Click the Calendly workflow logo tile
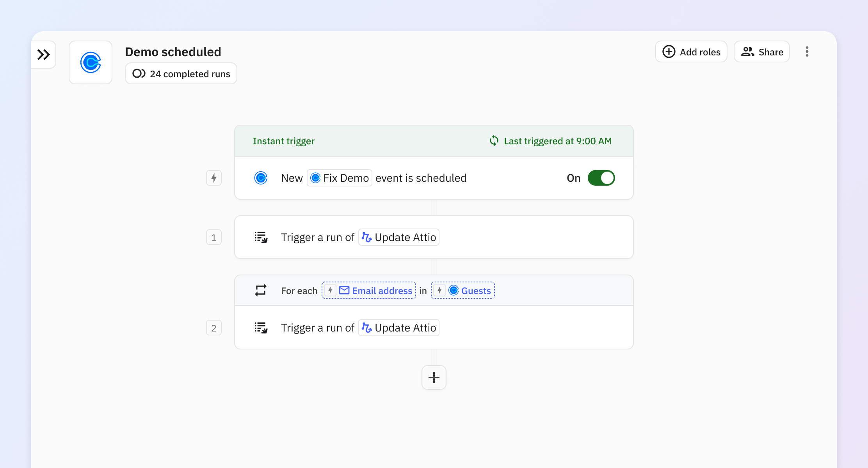Image resolution: width=868 pixels, height=468 pixels. pos(91,62)
